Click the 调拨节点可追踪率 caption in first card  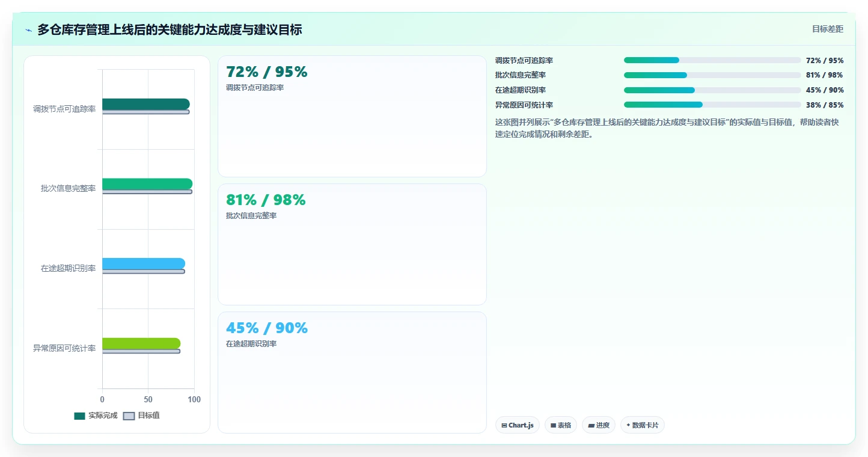[x=255, y=88]
